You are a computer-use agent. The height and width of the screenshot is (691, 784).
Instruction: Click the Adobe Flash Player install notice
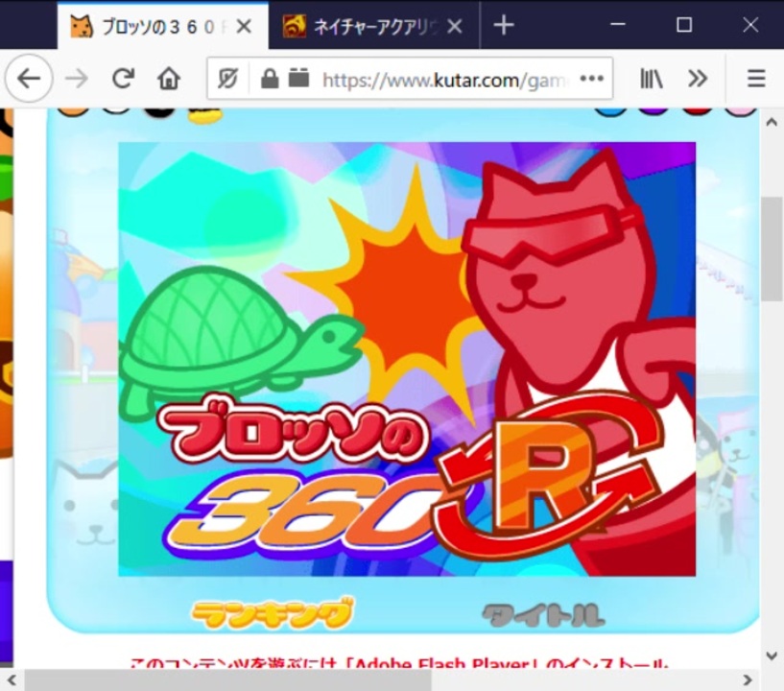pyautogui.click(x=399, y=662)
